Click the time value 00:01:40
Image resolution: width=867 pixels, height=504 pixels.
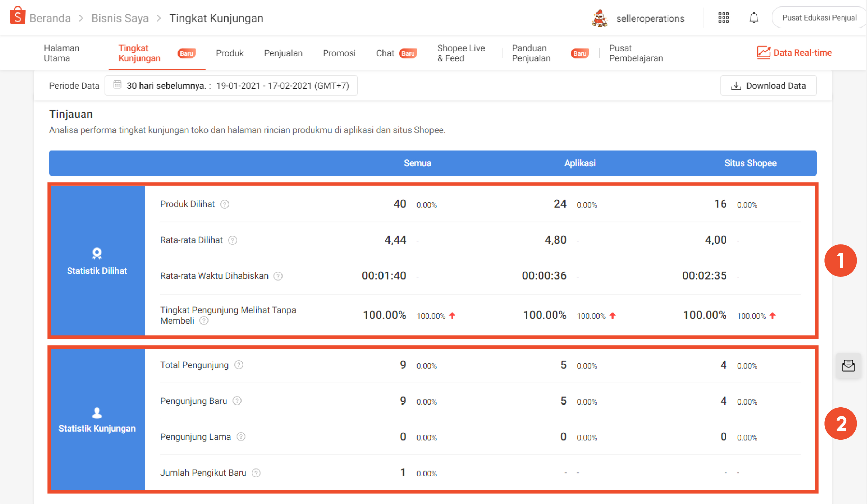tap(384, 276)
